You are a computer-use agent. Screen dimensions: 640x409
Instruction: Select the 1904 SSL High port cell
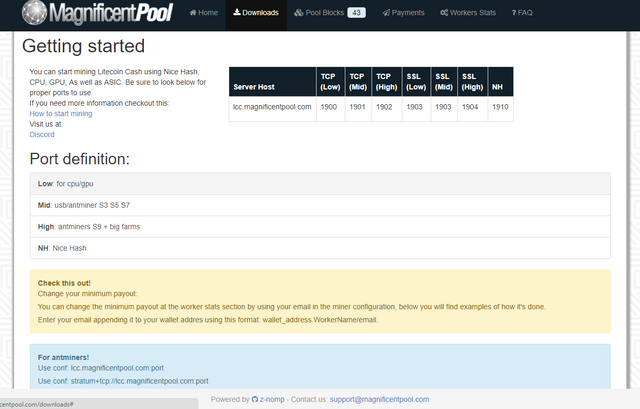point(472,107)
